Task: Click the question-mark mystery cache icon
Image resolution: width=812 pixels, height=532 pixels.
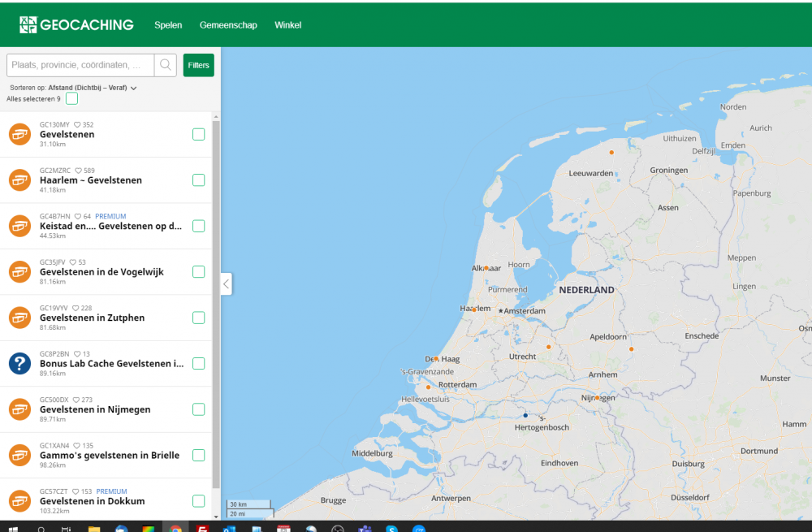Action: pos(19,364)
